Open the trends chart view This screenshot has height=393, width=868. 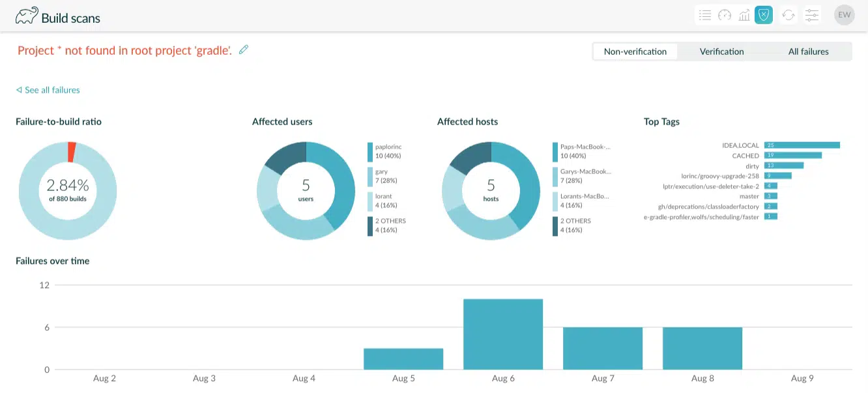coord(744,14)
